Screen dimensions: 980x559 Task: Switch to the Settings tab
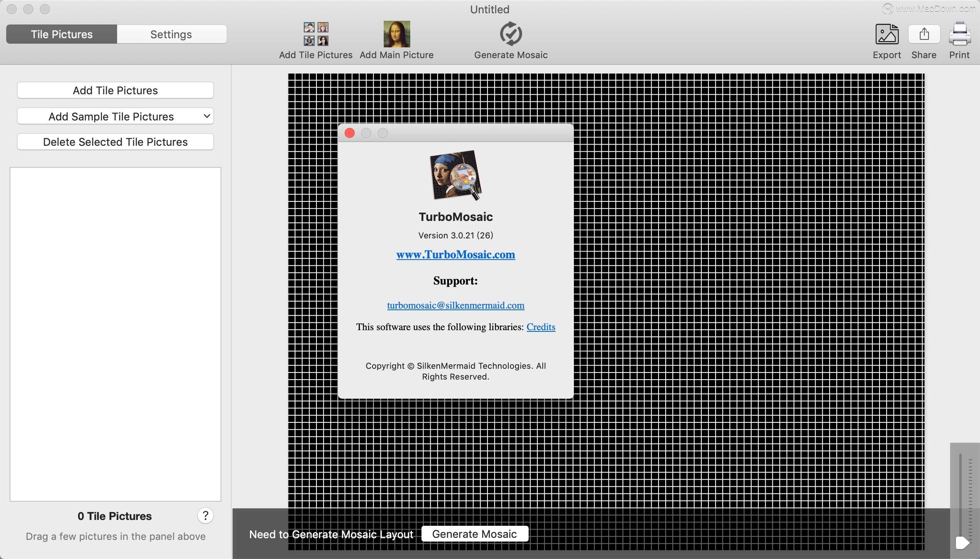coord(171,34)
